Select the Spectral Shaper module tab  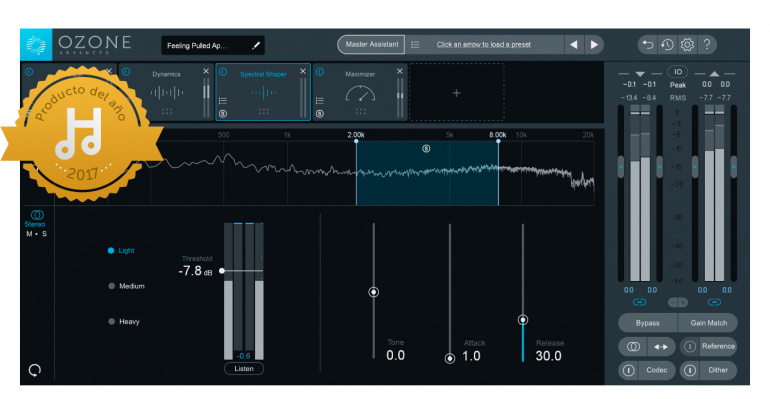coord(263,92)
